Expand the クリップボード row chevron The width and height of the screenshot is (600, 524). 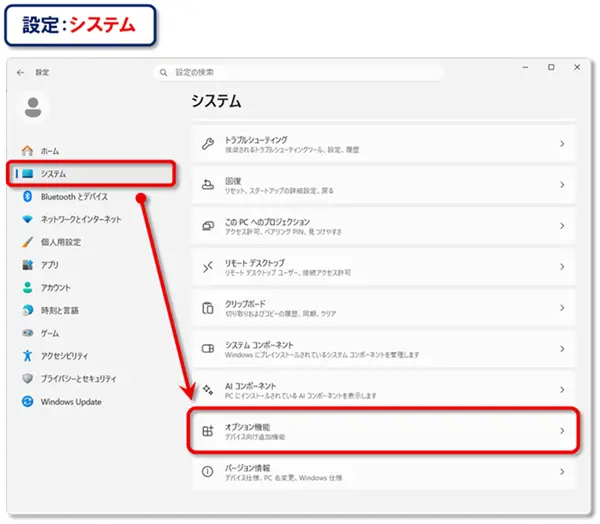coord(562,308)
